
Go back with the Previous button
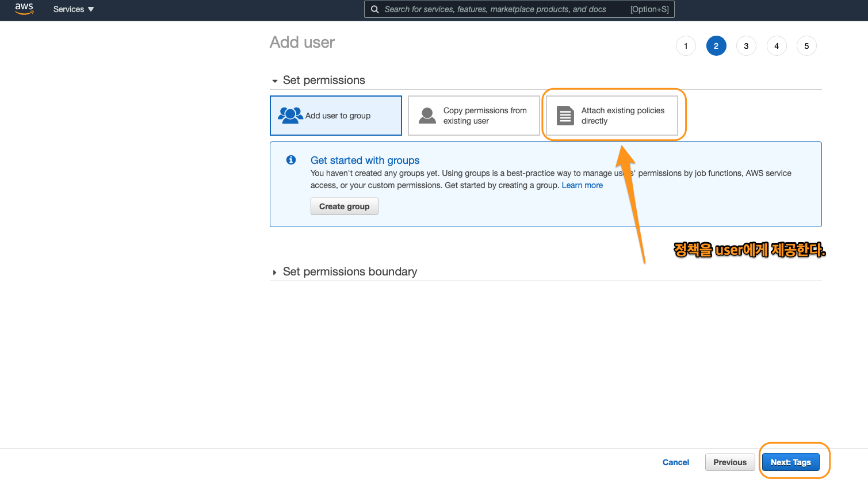point(729,462)
